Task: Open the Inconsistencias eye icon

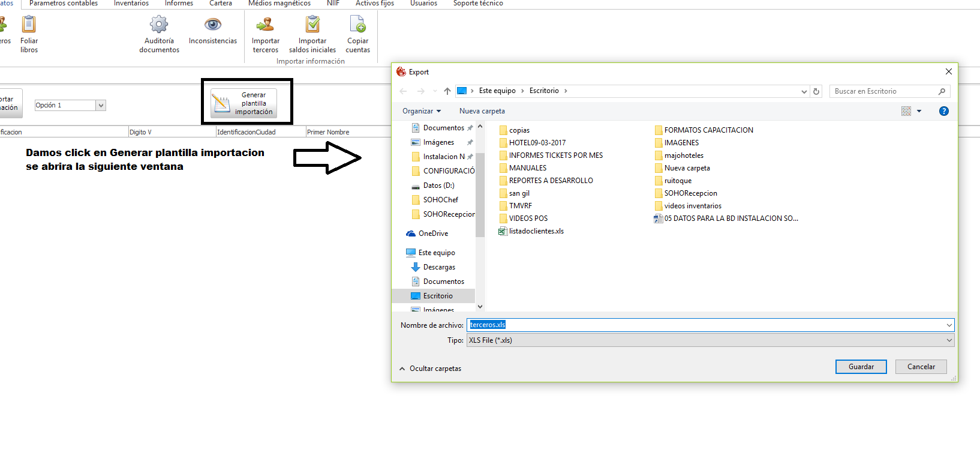Action: (x=213, y=25)
